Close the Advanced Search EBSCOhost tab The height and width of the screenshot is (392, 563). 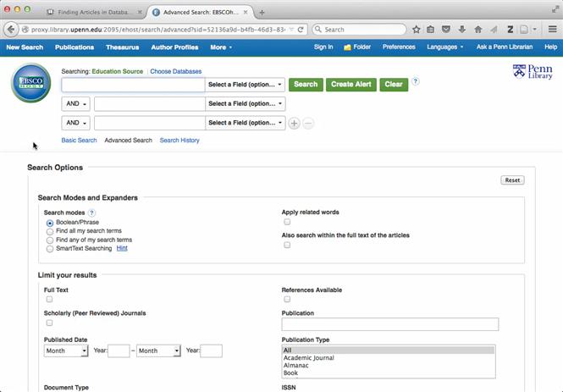pos(246,12)
